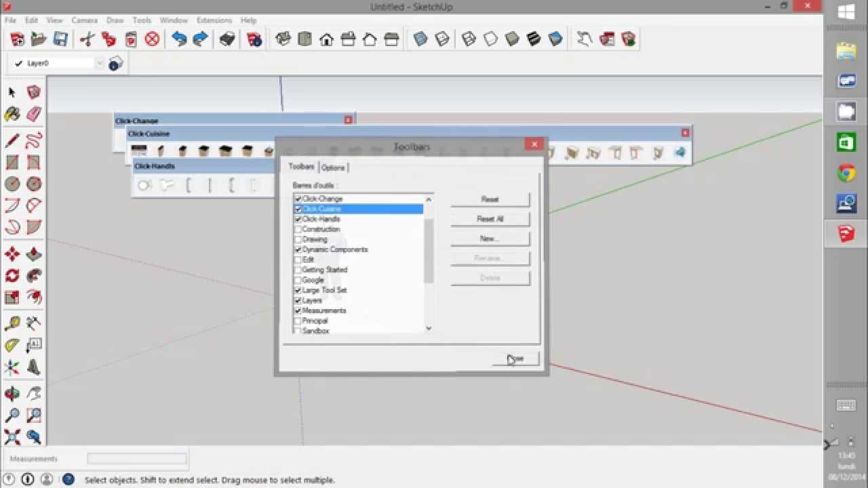Pick the Polygon tool
This screenshot has width=868, height=488.
(x=34, y=184)
